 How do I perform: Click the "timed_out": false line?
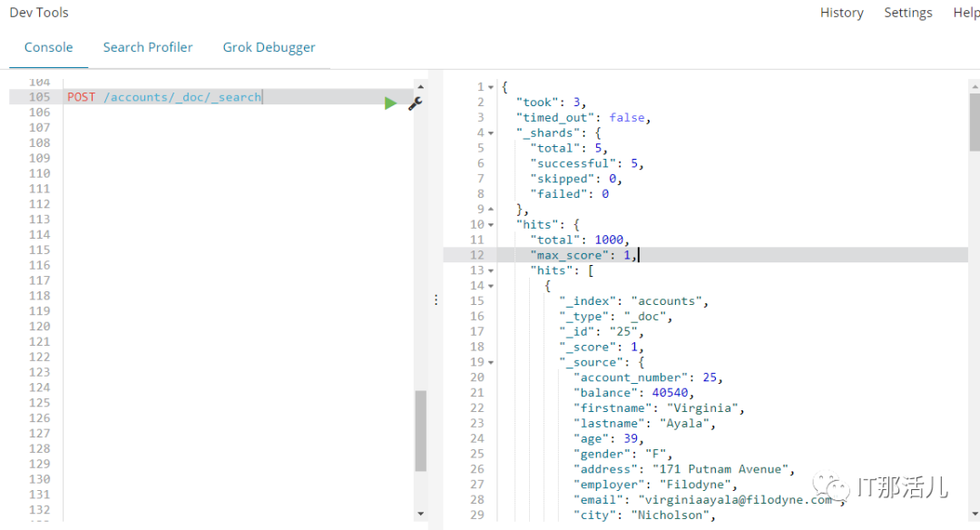[x=583, y=117]
